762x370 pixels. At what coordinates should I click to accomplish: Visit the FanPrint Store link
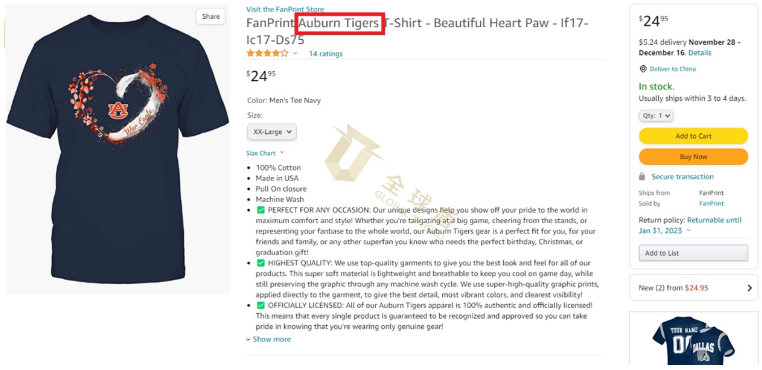tap(285, 9)
